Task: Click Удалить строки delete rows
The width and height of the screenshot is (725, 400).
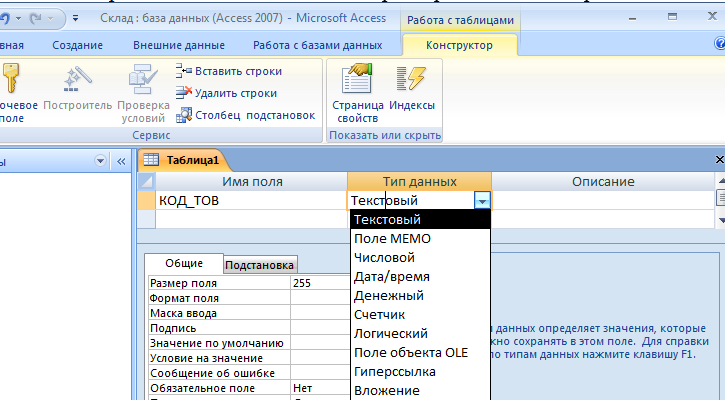Action: pyautogui.click(x=227, y=93)
